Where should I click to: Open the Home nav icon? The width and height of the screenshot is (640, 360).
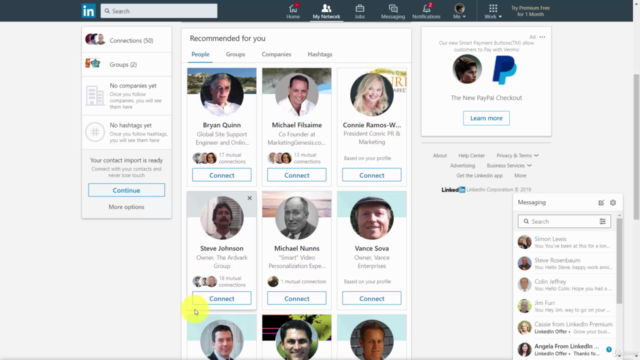point(293,11)
